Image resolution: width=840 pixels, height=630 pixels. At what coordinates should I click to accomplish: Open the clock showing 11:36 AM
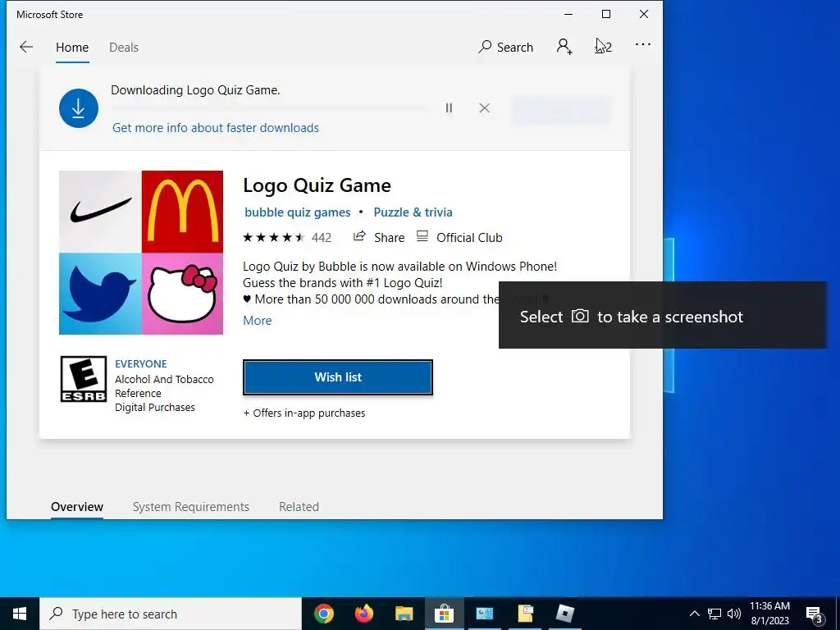pyautogui.click(x=769, y=614)
